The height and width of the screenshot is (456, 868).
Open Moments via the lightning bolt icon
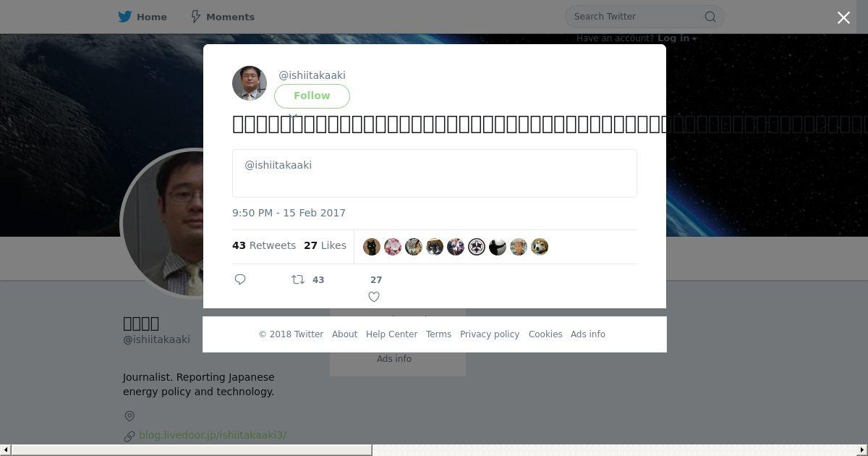[x=195, y=17]
